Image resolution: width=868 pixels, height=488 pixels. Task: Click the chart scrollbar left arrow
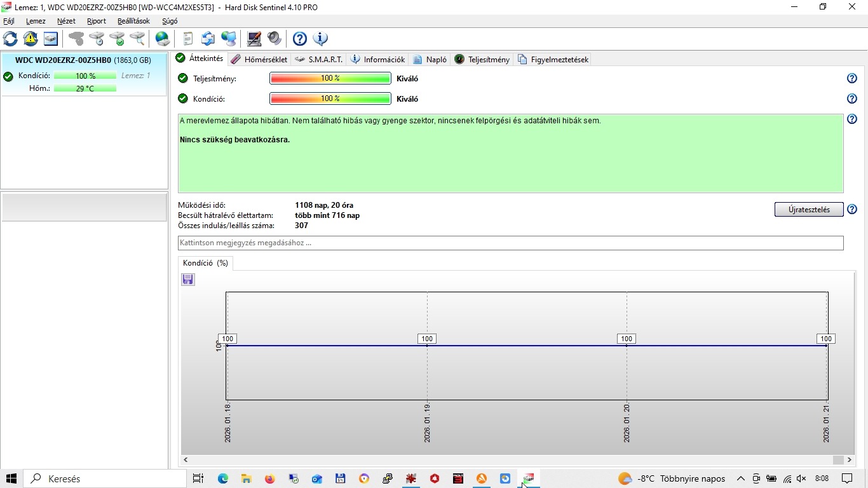click(x=186, y=459)
